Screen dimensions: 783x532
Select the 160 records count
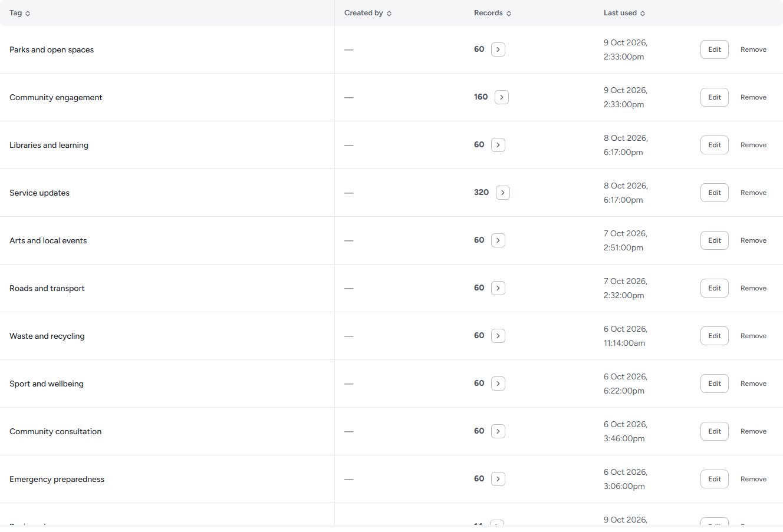(x=481, y=97)
